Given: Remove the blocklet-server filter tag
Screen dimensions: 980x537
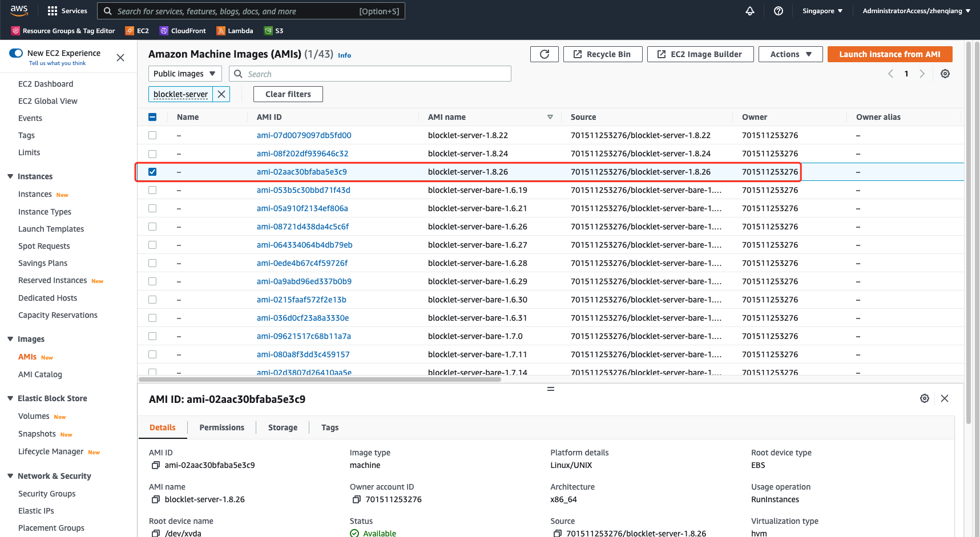Looking at the screenshot, I should coord(221,94).
